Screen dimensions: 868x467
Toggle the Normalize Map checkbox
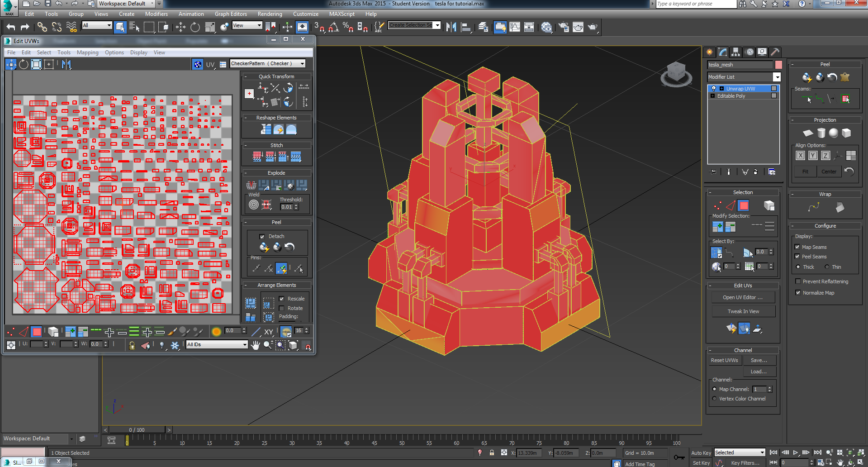(798, 293)
